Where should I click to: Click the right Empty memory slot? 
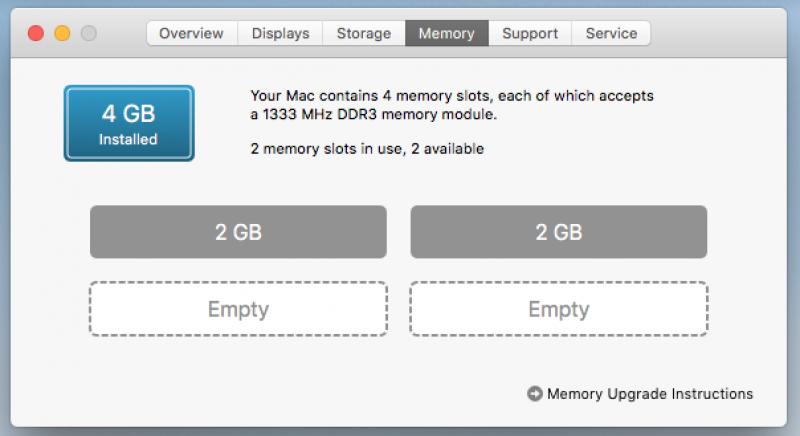click(559, 309)
